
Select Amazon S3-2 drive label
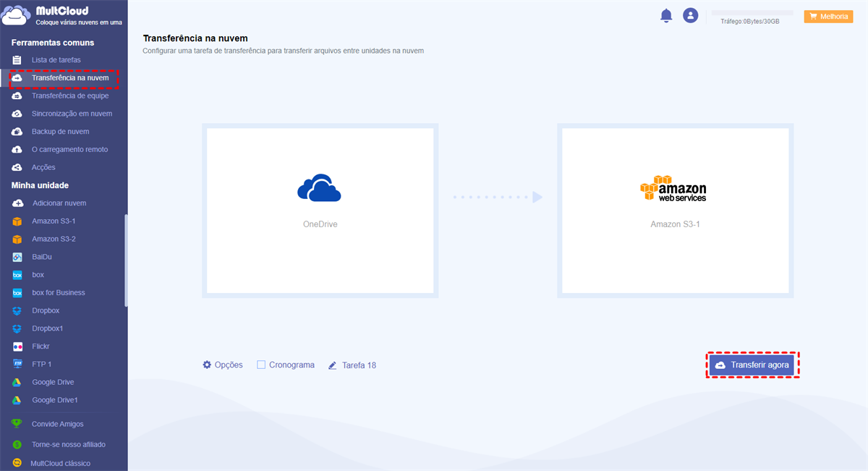(54, 239)
